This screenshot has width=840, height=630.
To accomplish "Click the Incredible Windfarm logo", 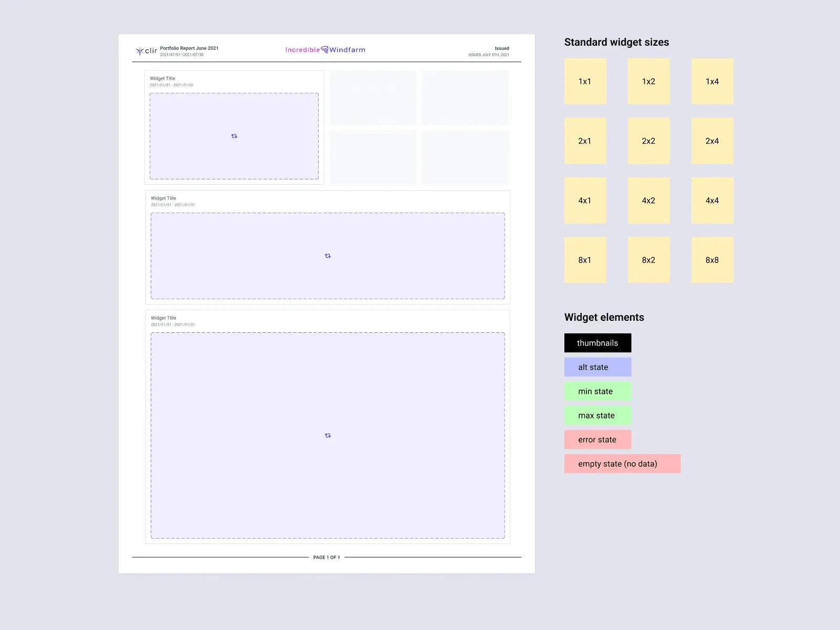I will pos(325,50).
